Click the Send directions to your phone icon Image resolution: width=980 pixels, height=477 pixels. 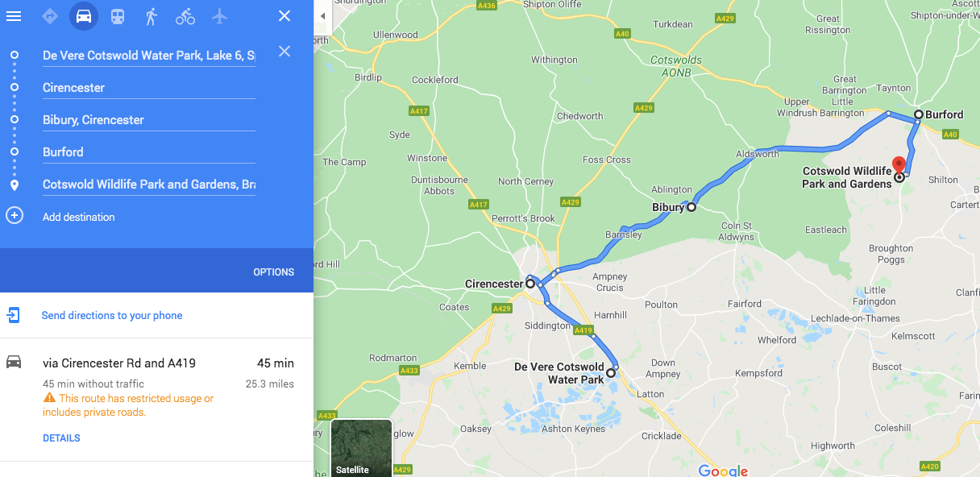click(x=14, y=315)
